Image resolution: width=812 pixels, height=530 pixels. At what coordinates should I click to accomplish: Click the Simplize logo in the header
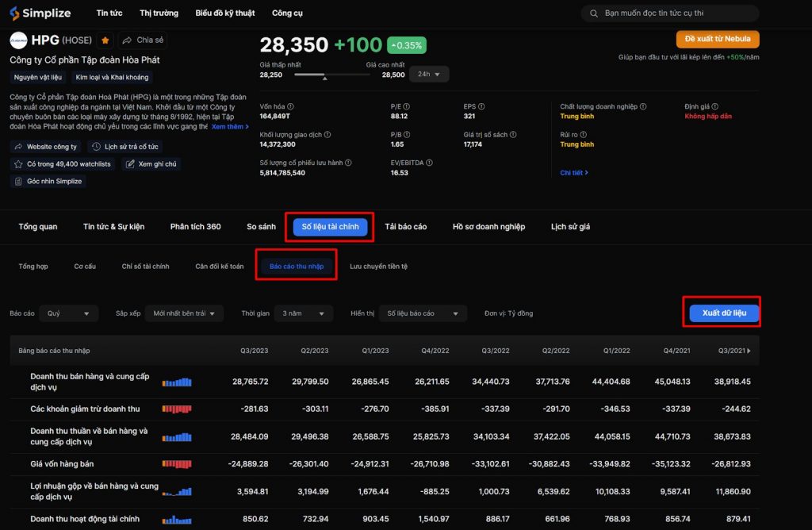[x=40, y=13]
